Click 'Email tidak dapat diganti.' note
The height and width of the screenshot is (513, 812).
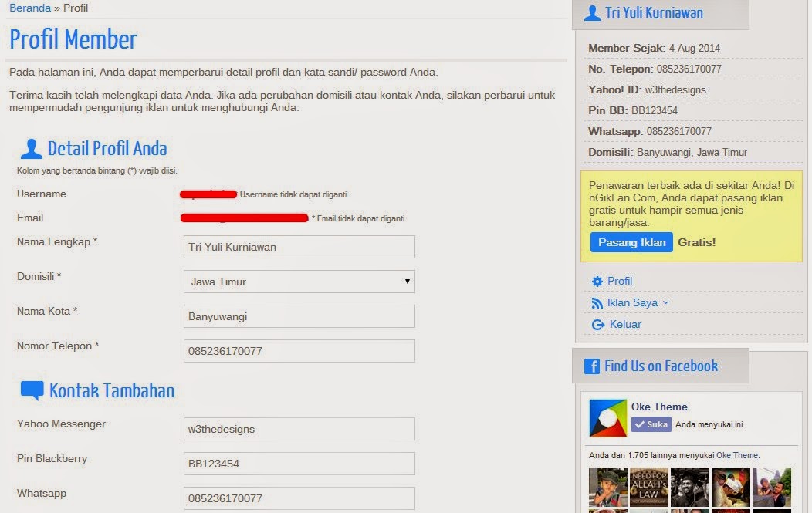tap(361, 218)
